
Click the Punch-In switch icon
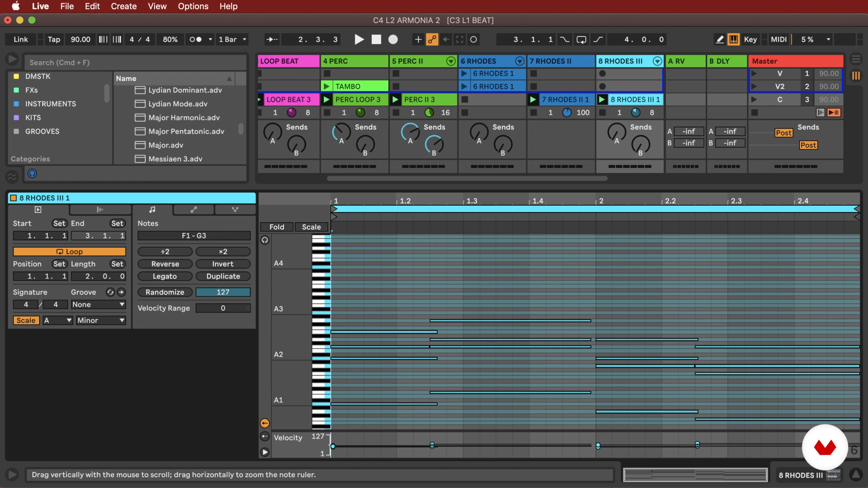565,39
